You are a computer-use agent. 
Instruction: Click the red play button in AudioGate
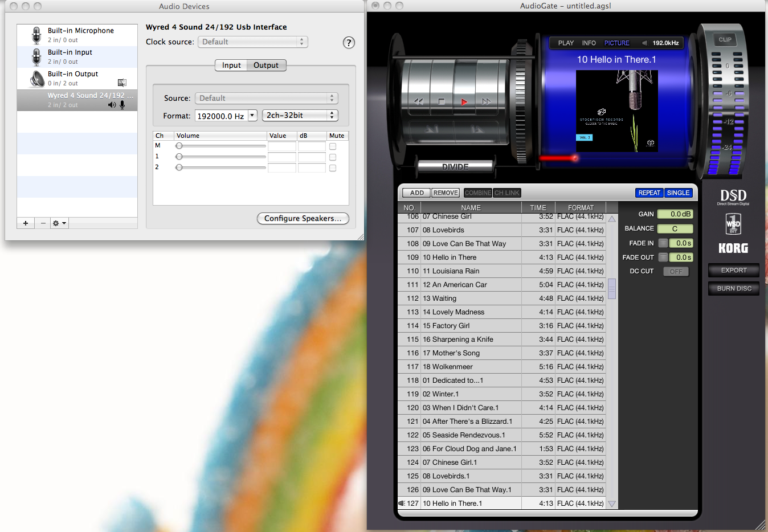pyautogui.click(x=464, y=101)
